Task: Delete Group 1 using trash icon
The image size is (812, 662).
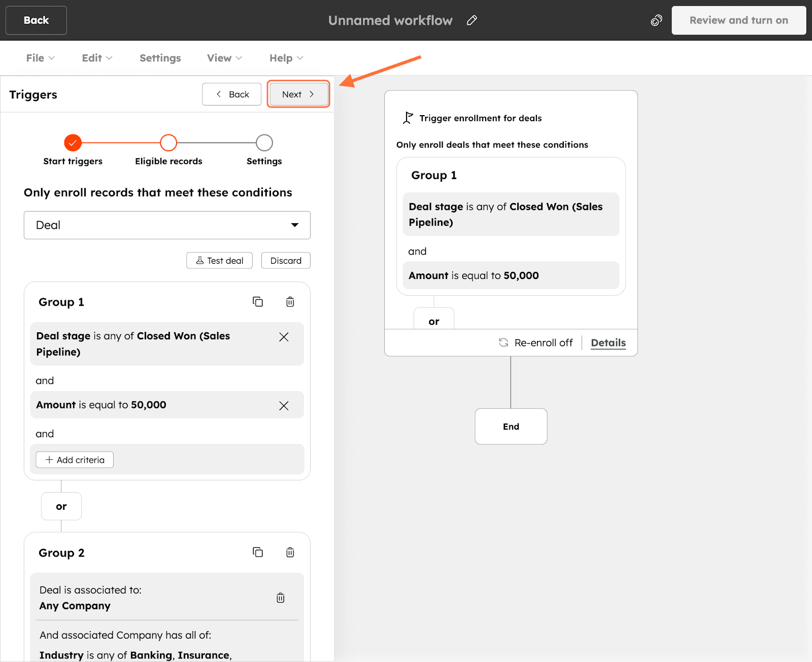Action: (290, 302)
